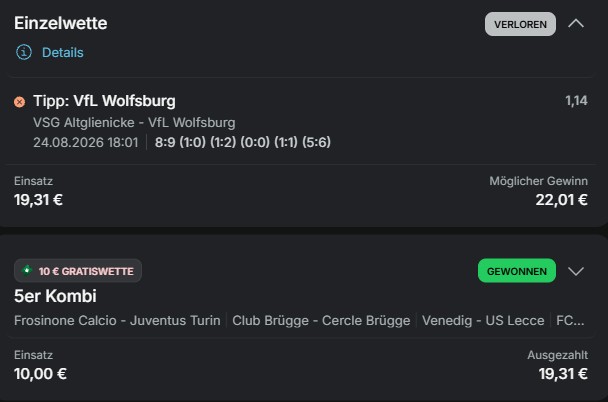Open the Details link

pos(62,52)
